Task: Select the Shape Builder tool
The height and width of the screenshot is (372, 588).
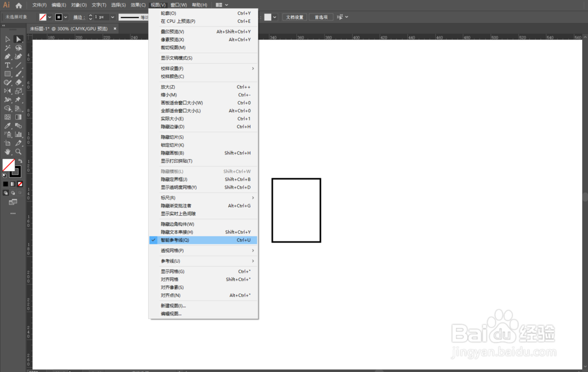Action: (x=8, y=108)
